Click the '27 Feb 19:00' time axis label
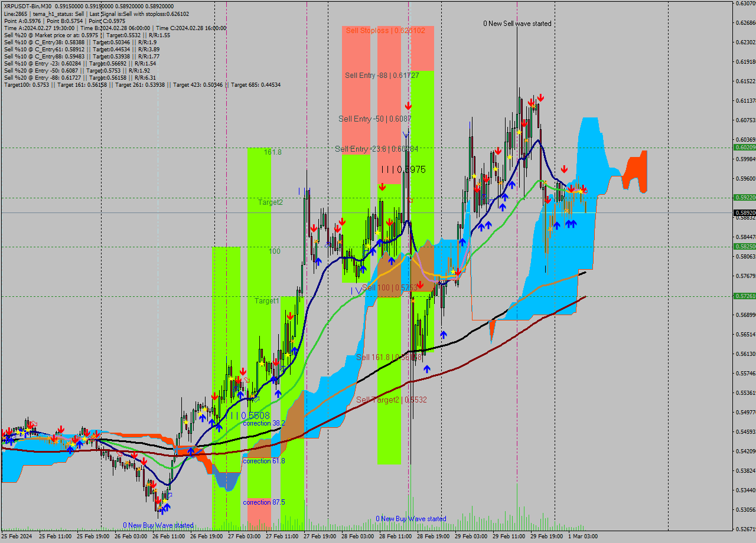 [320, 537]
